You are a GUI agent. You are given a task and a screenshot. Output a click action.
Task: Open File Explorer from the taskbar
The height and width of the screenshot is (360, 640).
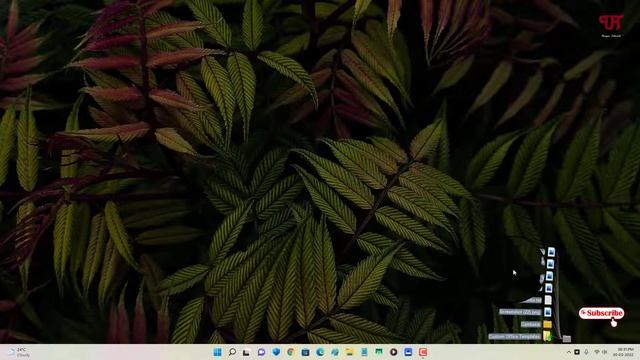[x=349, y=352]
